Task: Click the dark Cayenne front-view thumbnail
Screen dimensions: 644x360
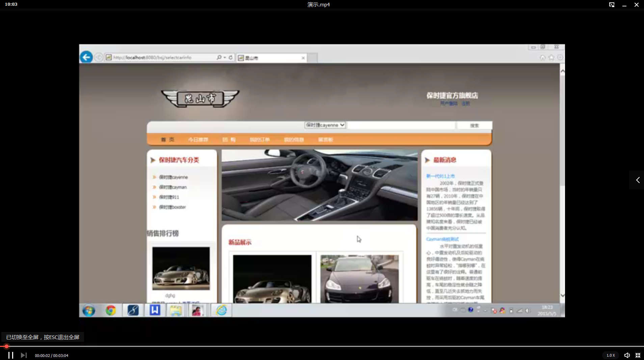Action: (359, 278)
